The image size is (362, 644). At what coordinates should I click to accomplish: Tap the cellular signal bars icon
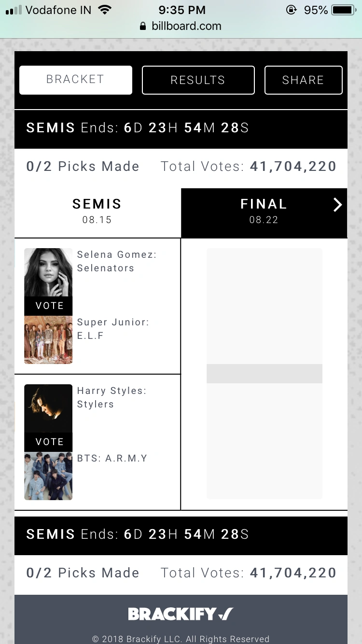point(14,10)
